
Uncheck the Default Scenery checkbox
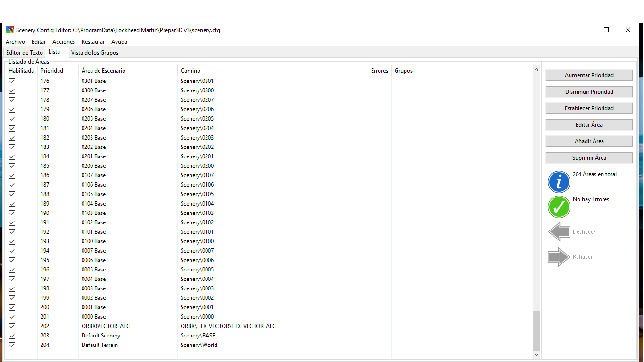[12, 336]
